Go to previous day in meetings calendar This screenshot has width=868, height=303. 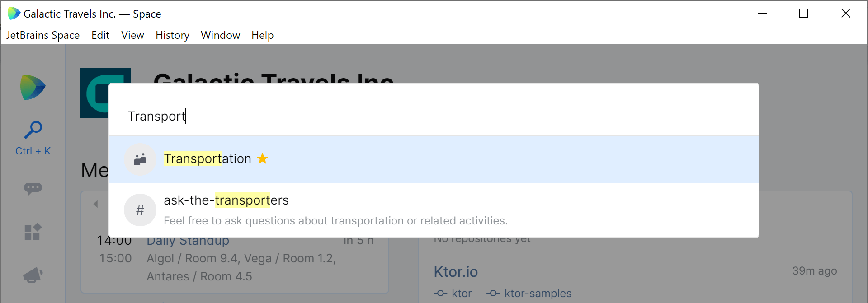pos(95,204)
